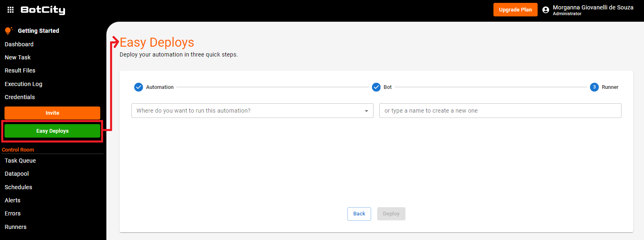Open the apps grid menu icon

click(11, 10)
